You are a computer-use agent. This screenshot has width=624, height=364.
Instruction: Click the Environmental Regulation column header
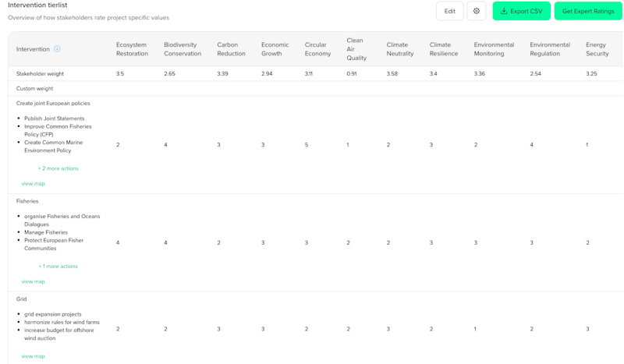point(550,49)
